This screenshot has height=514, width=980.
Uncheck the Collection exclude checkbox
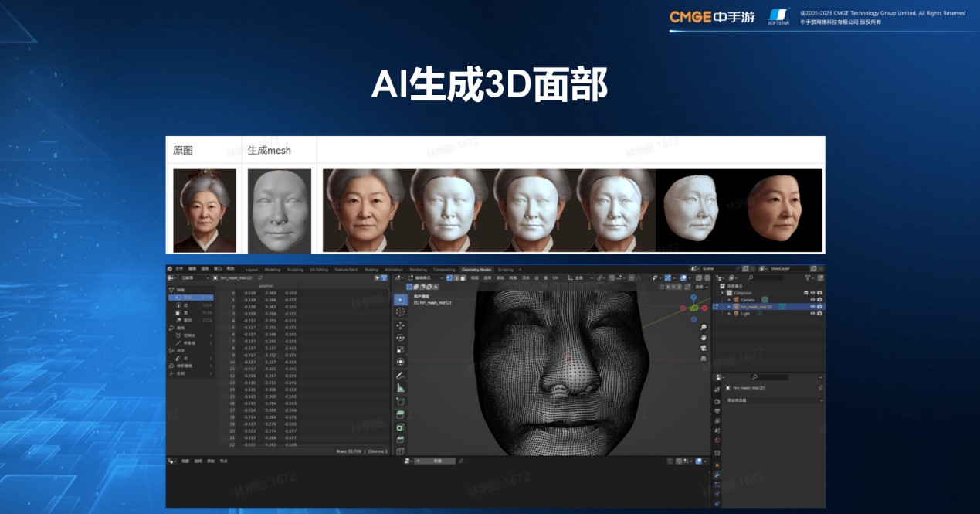[805, 293]
